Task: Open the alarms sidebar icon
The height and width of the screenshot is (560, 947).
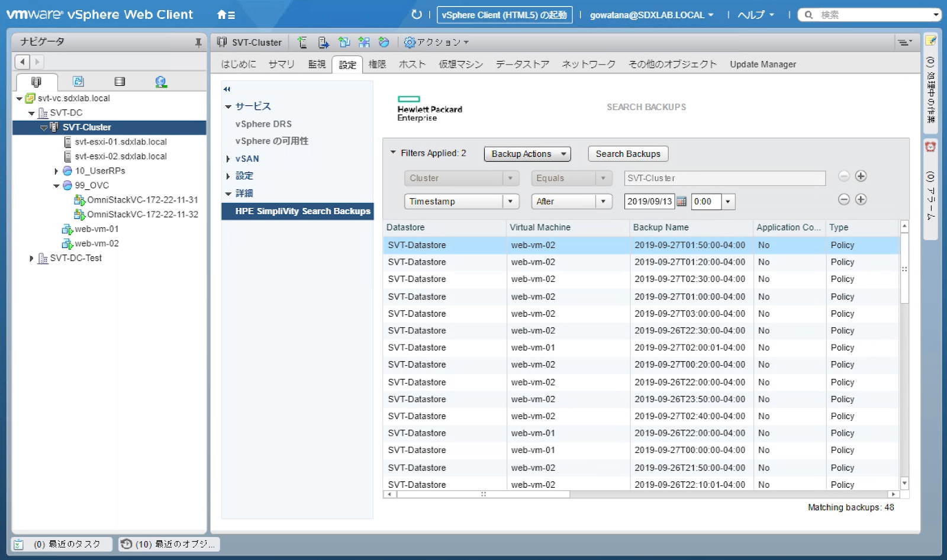Action: coord(931,146)
